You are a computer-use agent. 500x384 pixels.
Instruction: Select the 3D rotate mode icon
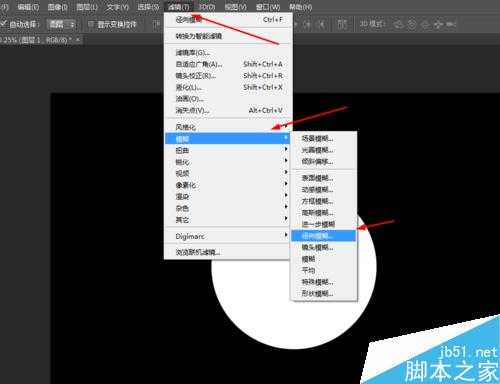(398, 24)
